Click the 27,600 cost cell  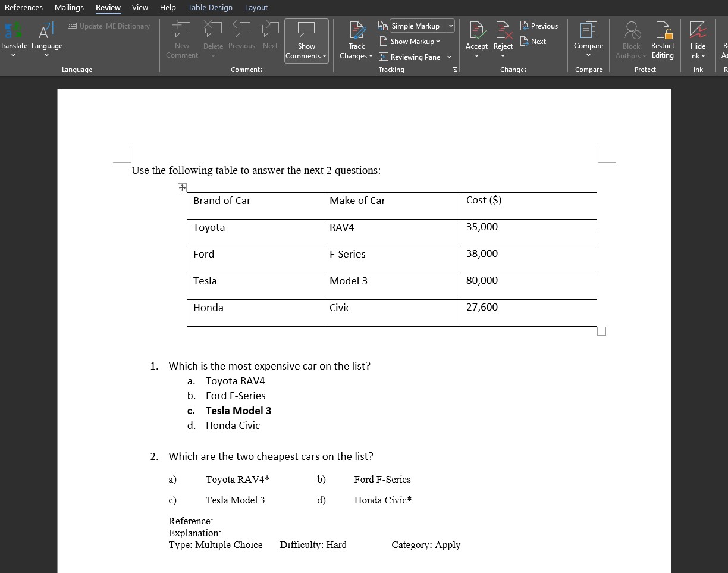point(528,312)
